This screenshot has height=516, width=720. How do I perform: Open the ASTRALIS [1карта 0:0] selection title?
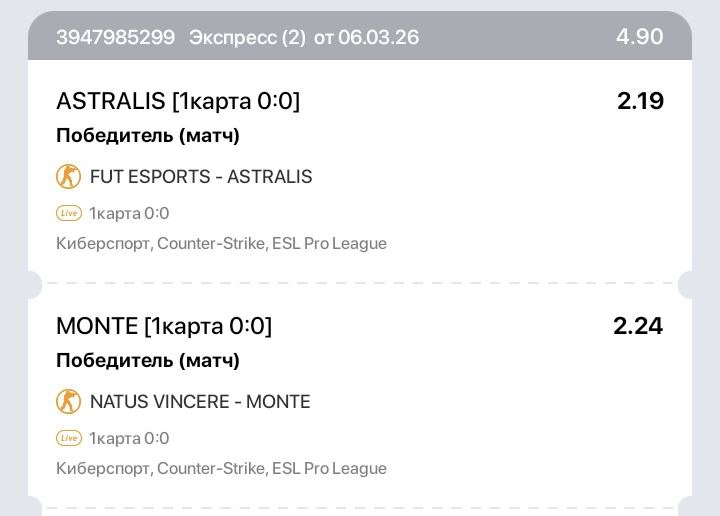[178, 101]
